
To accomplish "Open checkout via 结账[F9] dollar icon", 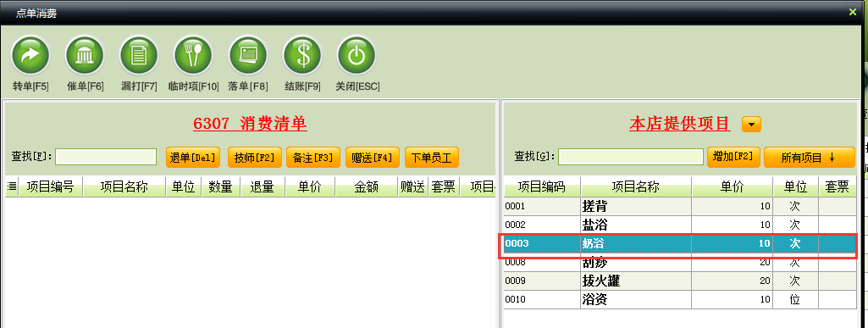I will (x=302, y=55).
